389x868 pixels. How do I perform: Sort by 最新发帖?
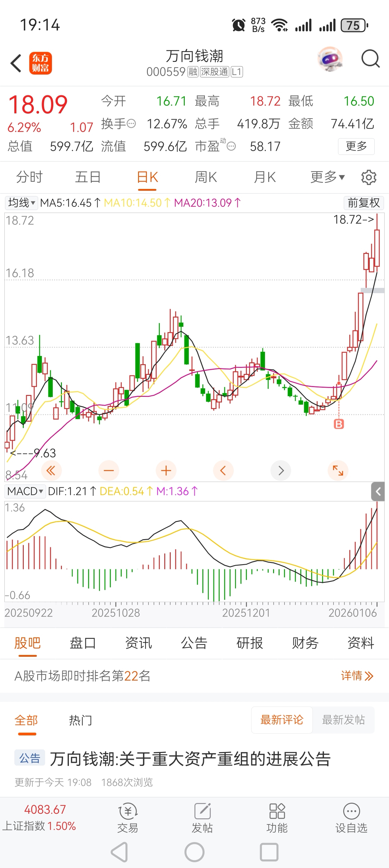click(344, 720)
